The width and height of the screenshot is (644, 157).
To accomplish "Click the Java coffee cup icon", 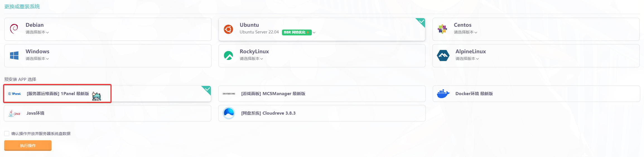I will (x=15, y=113).
